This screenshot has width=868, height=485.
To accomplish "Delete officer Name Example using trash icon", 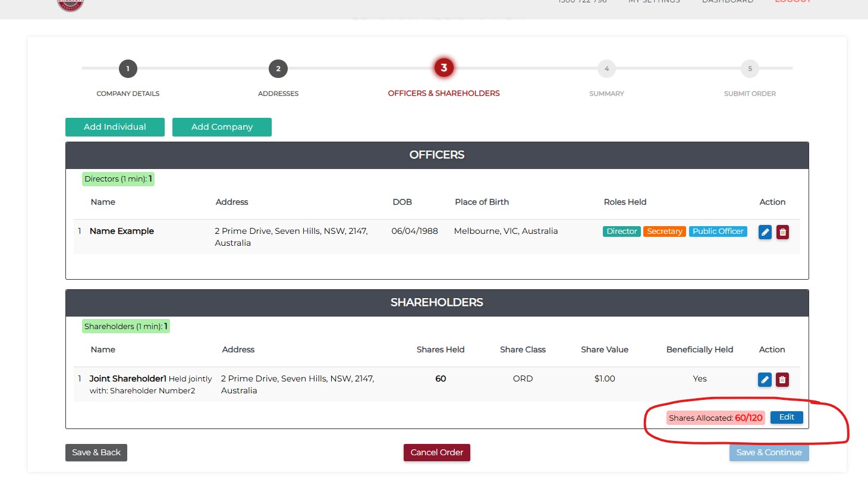I will tap(782, 232).
